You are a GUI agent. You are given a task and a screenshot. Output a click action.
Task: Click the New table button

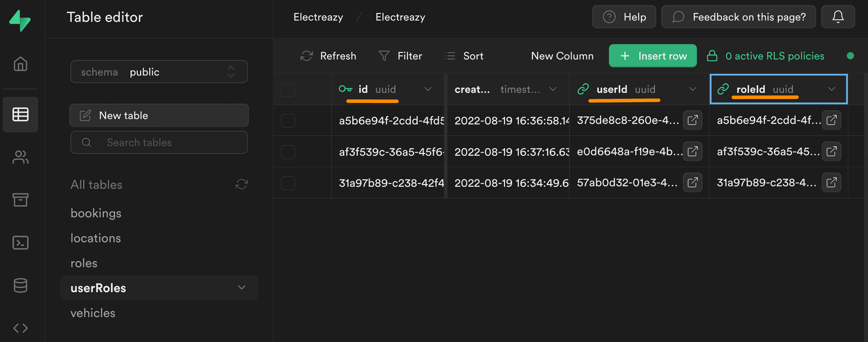point(159,115)
